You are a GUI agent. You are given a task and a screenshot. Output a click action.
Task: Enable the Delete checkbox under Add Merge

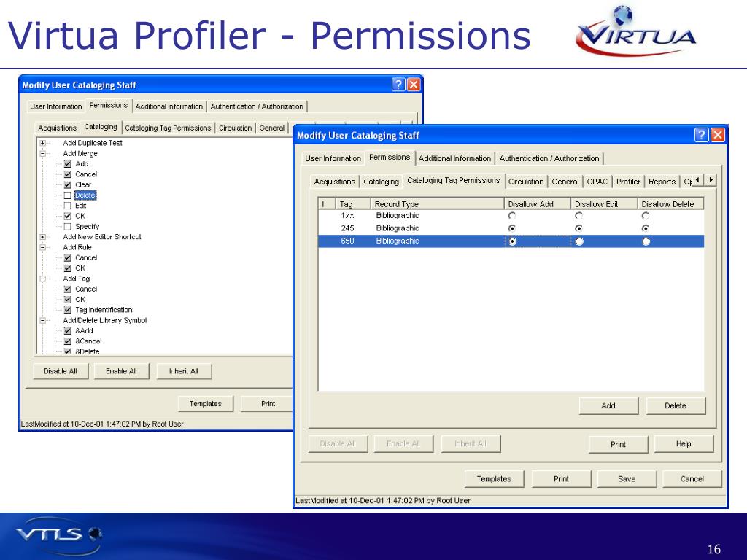coord(68,195)
